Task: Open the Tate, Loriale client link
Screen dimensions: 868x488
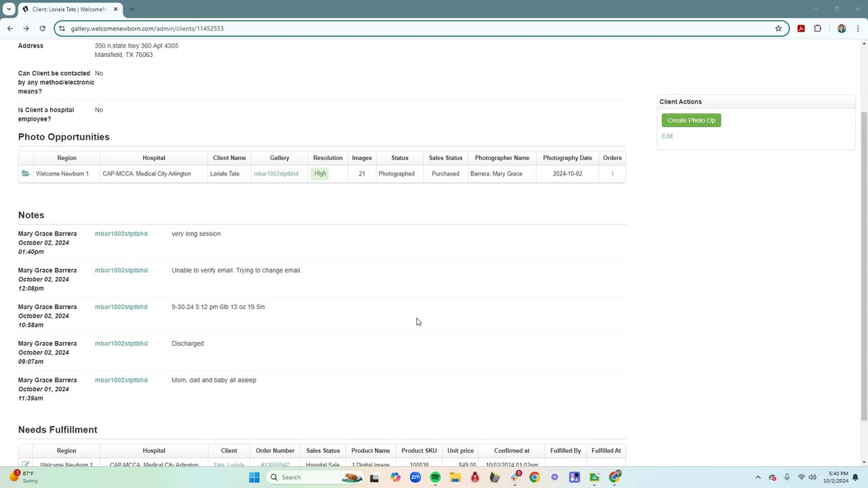Action: tap(229, 465)
